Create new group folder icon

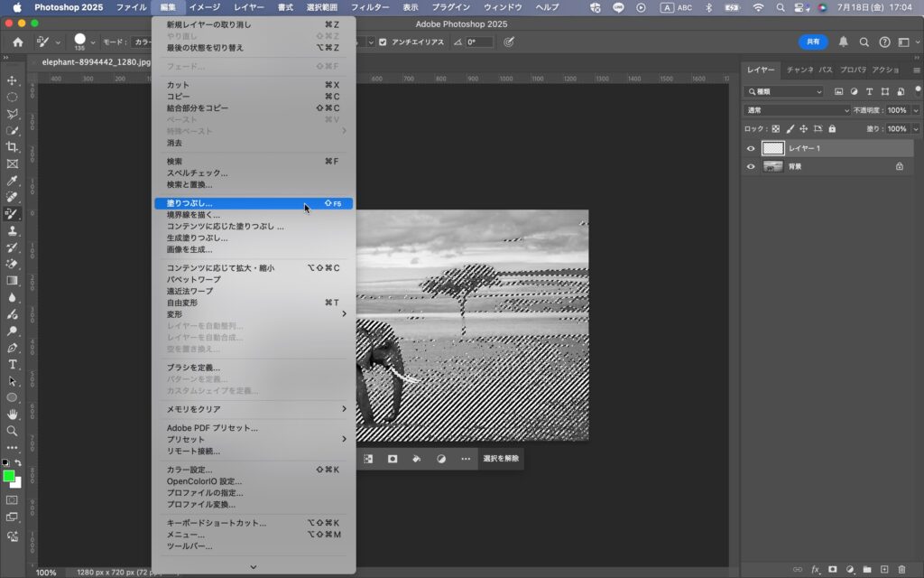[x=867, y=569]
